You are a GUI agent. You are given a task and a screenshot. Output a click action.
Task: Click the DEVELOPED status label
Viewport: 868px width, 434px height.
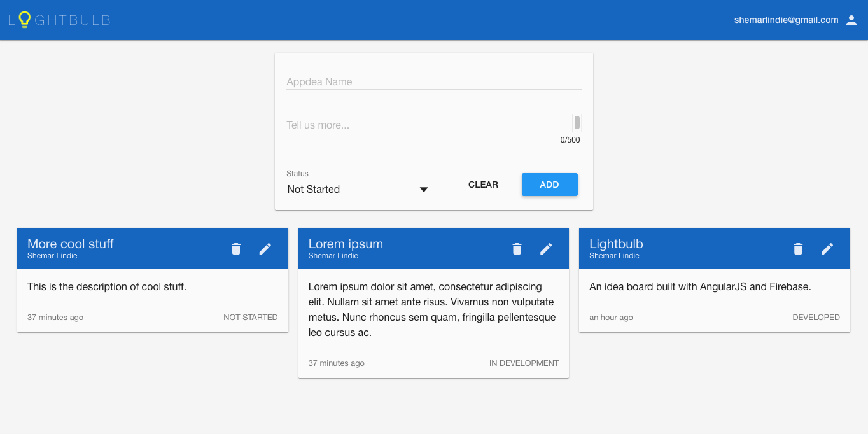pos(816,317)
